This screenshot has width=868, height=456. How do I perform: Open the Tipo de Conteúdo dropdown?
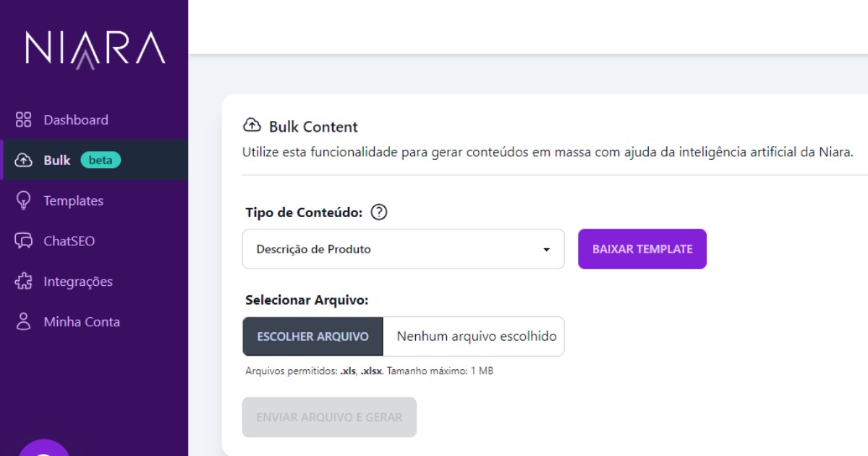click(403, 249)
